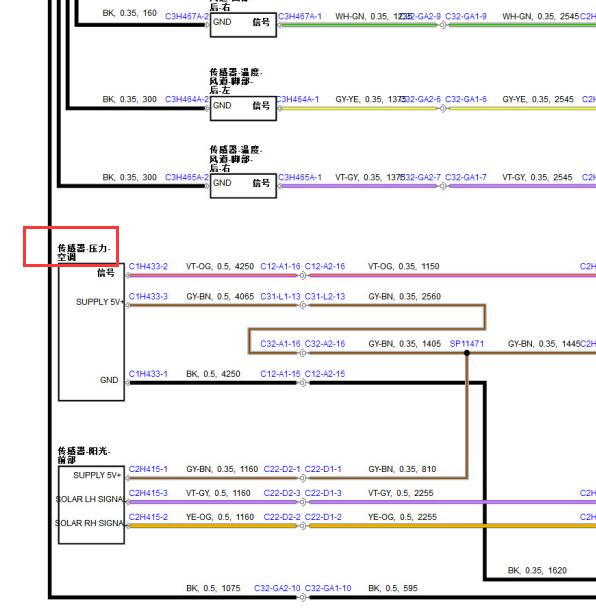Select wire label VT-GY, 0.35, 1375

(370, 177)
